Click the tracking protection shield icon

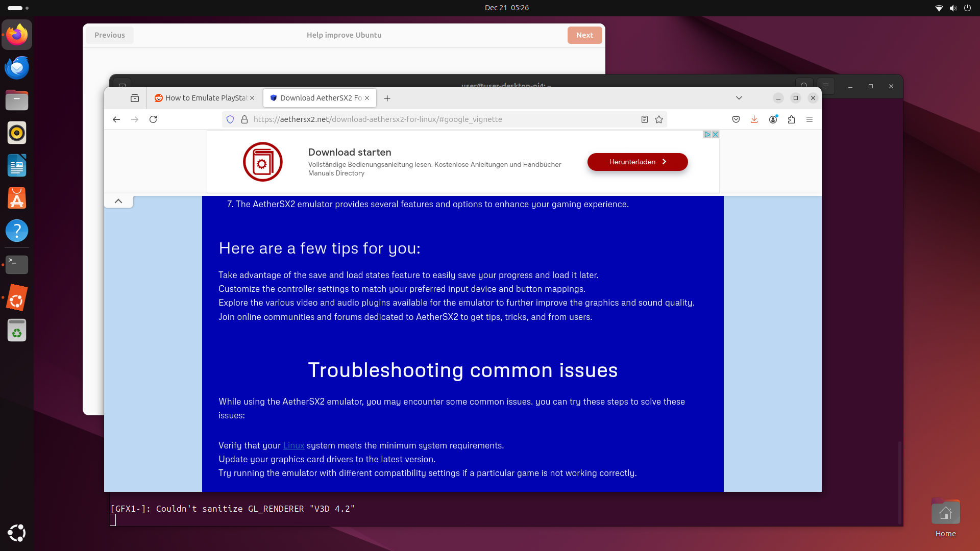[230, 119]
